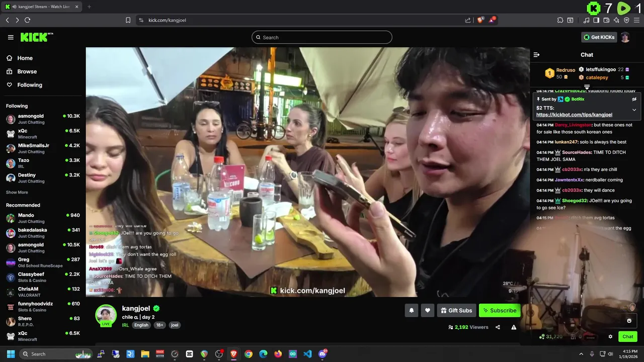The width and height of the screenshot is (644, 362).
Task: Open emoji picker in chat input
Action: [629, 321]
